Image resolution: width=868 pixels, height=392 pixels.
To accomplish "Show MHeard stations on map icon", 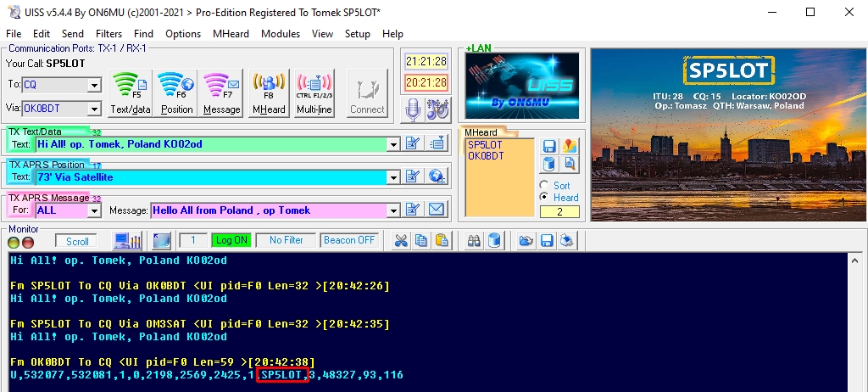I will (x=570, y=147).
